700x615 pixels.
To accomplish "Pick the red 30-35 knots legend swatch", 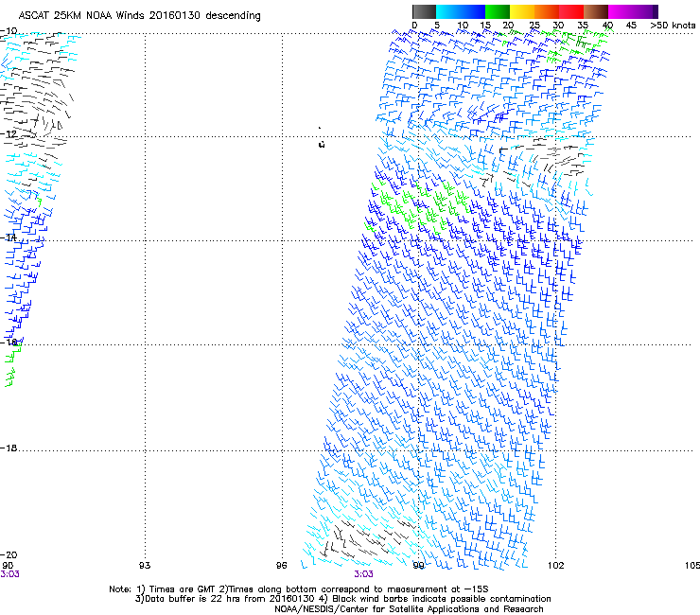I will tap(571, 11).
